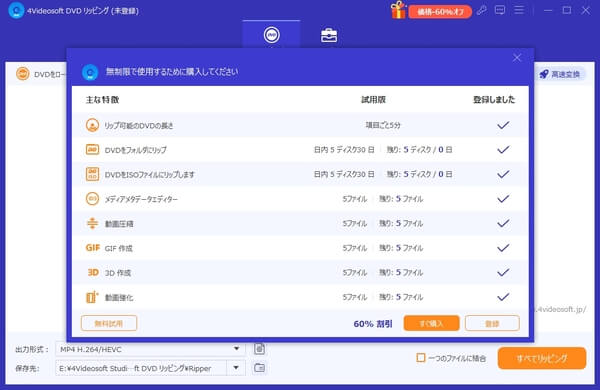Click the output profile settings icon
The width and height of the screenshot is (600, 390).
259,349
